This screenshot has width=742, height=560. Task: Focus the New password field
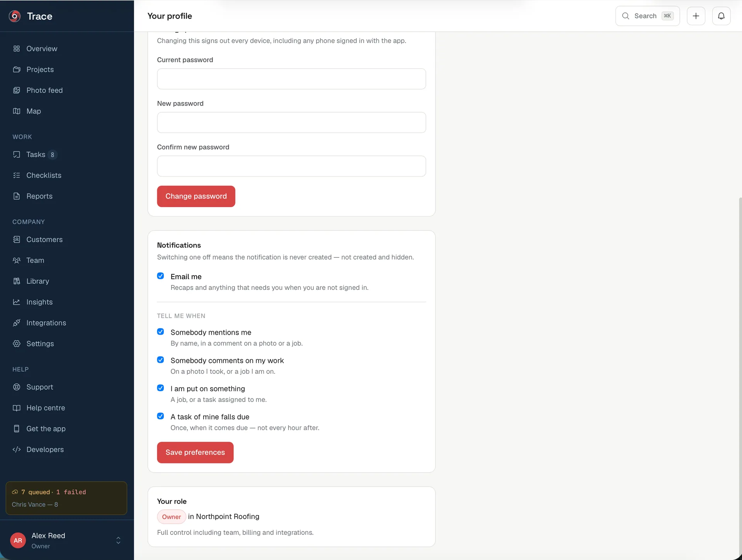pyautogui.click(x=291, y=123)
